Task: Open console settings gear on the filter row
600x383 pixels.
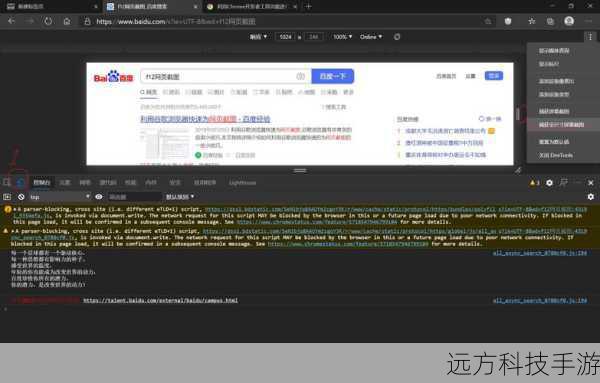Action: [591, 196]
